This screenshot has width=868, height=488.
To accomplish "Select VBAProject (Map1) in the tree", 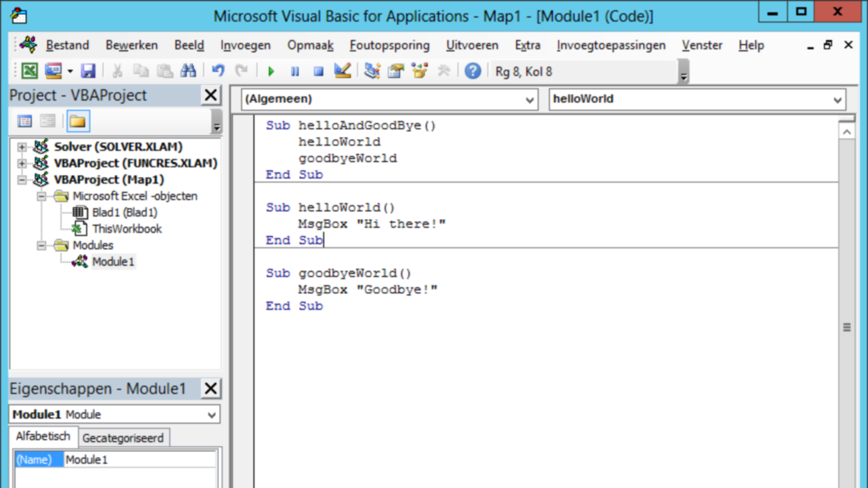I will pos(109,180).
